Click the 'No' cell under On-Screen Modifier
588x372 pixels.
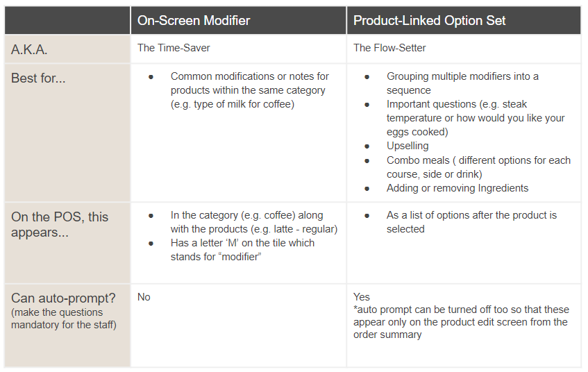tap(144, 297)
